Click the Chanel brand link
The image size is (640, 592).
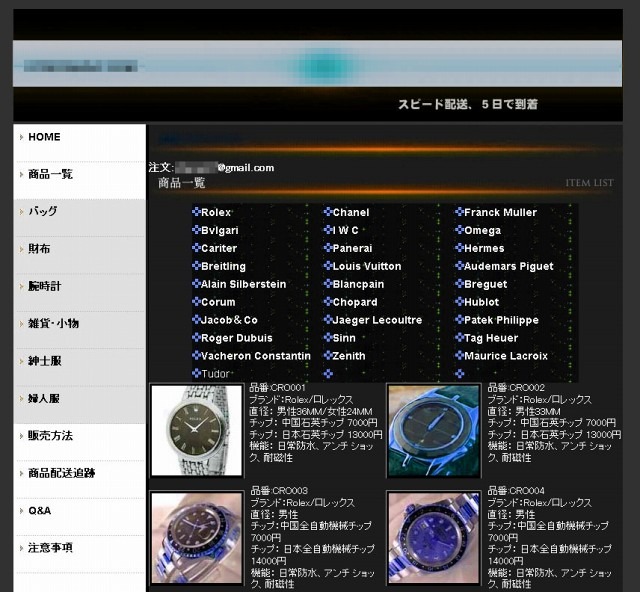tap(351, 212)
